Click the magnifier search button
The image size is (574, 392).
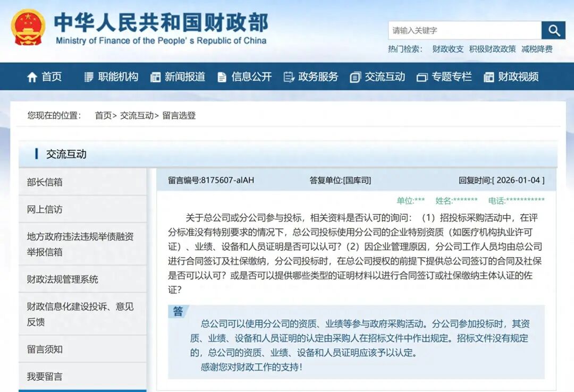pos(553,31)
